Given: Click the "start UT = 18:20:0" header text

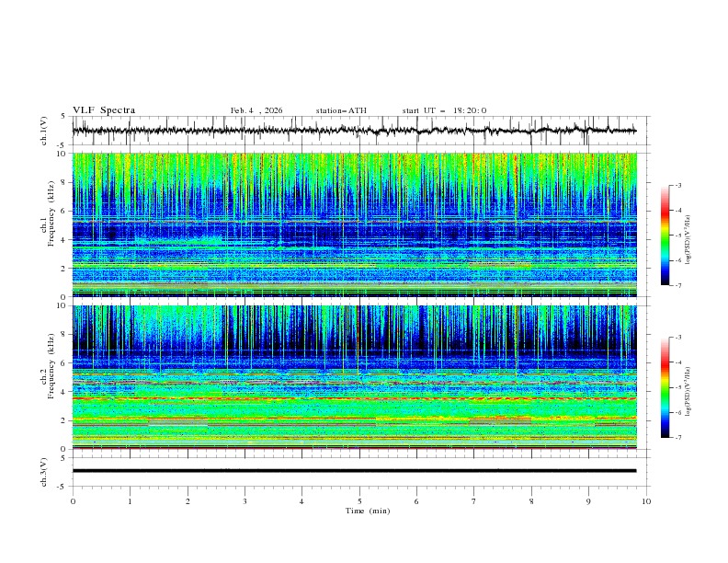Looking at the screenshot, I should pyautogui.click(x=444, y=110).
